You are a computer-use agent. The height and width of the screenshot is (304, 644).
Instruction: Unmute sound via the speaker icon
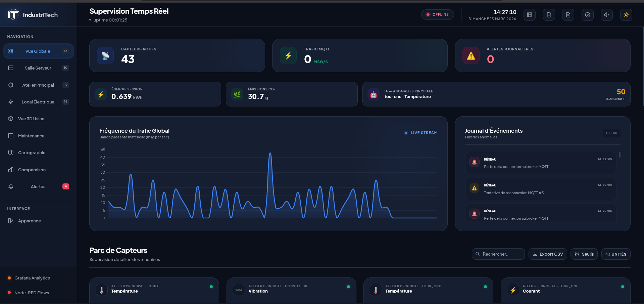607,15
